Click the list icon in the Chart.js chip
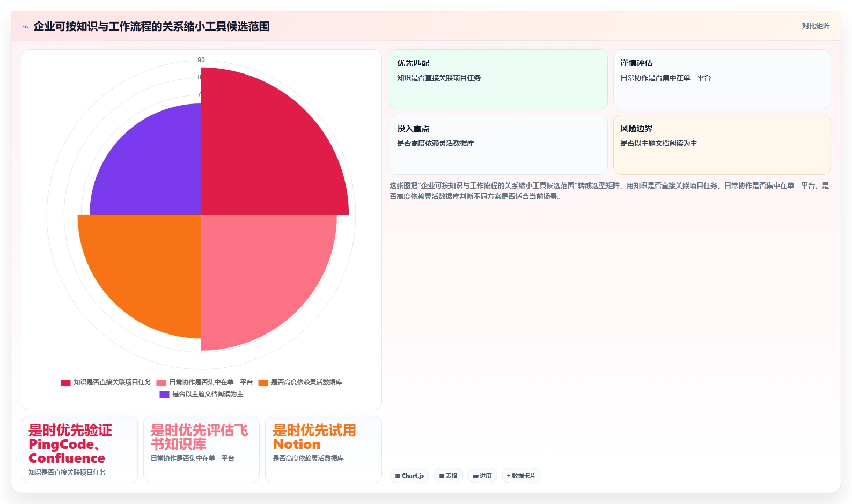This screenshot has height=504, width=852. pyautogui.click(x=398, y=476)
